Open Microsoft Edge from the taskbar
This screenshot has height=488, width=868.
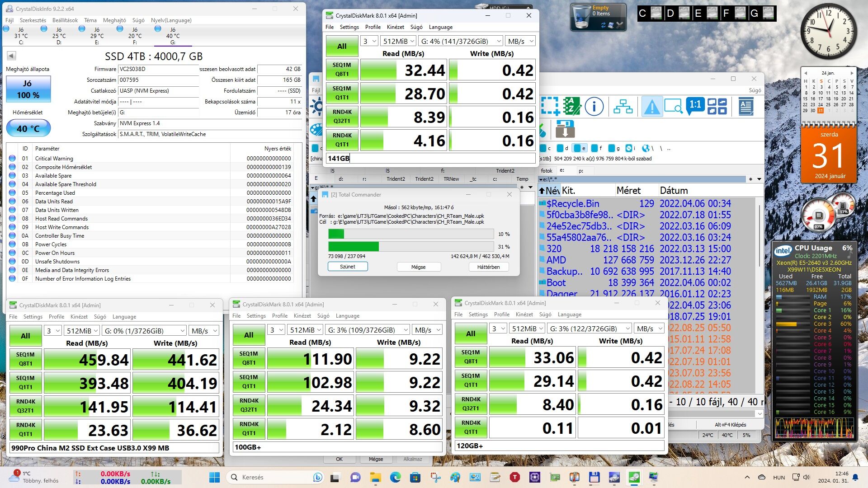click(396, 477)
